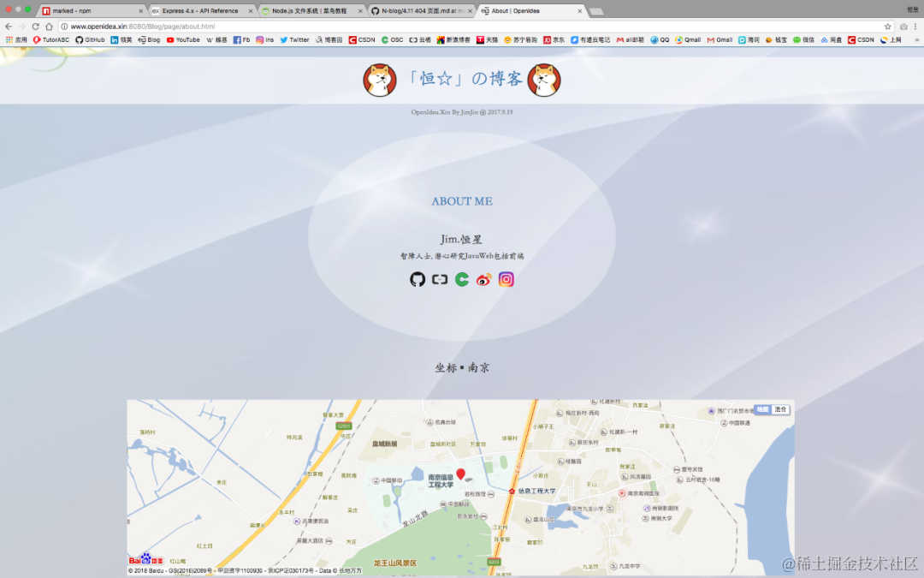Open the 网盘 bookmark
The image size is (924, 578).
[x=832, y=40]
